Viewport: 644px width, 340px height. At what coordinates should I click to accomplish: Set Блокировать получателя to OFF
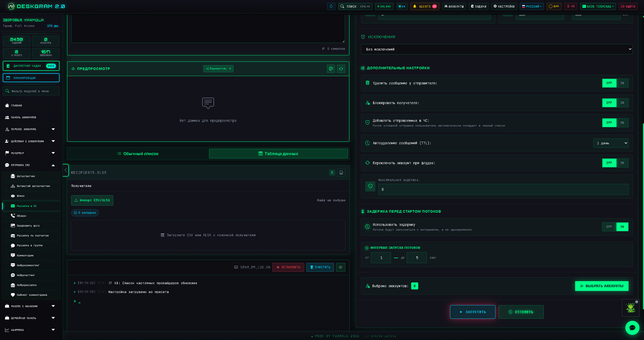[609, 103]
